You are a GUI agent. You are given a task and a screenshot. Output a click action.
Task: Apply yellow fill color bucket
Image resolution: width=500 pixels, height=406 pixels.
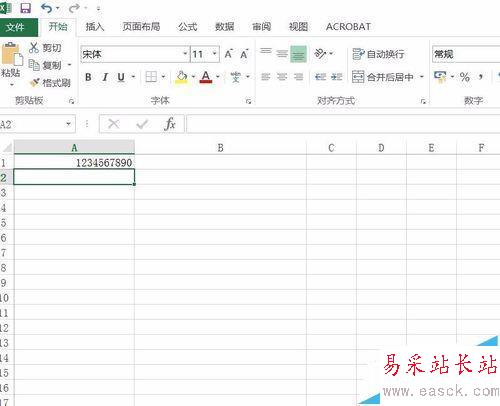(x=182, y=77)
